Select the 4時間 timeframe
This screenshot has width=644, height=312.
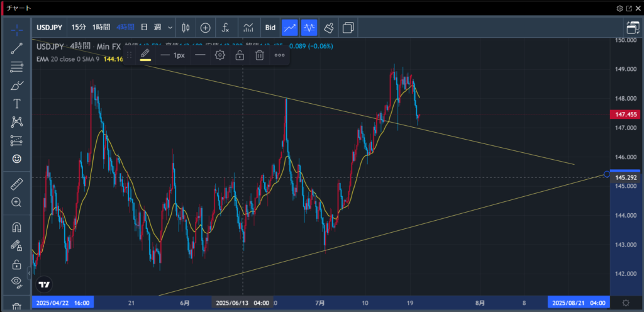click(x=125, y=28)
